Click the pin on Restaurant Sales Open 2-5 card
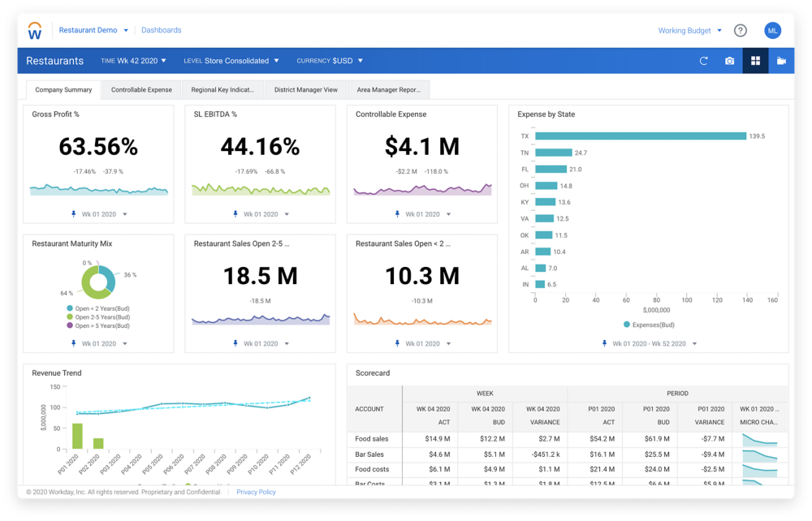812x521 pixels. (235, 343)
